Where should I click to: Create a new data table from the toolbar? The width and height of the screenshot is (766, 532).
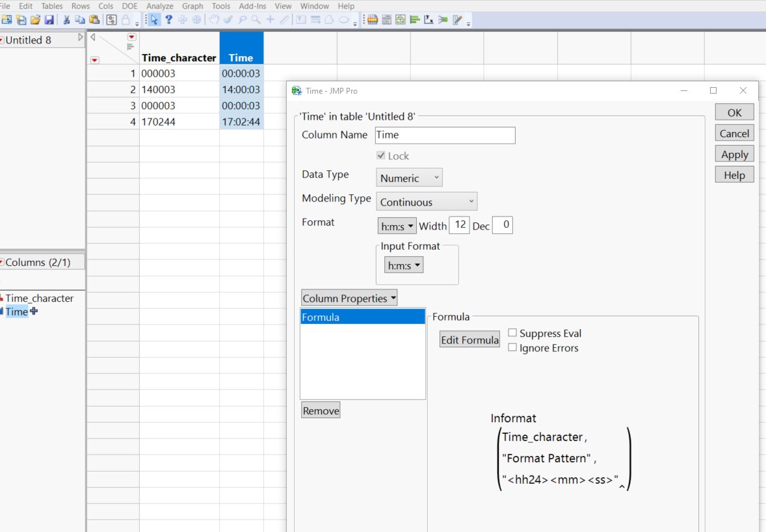7,20
